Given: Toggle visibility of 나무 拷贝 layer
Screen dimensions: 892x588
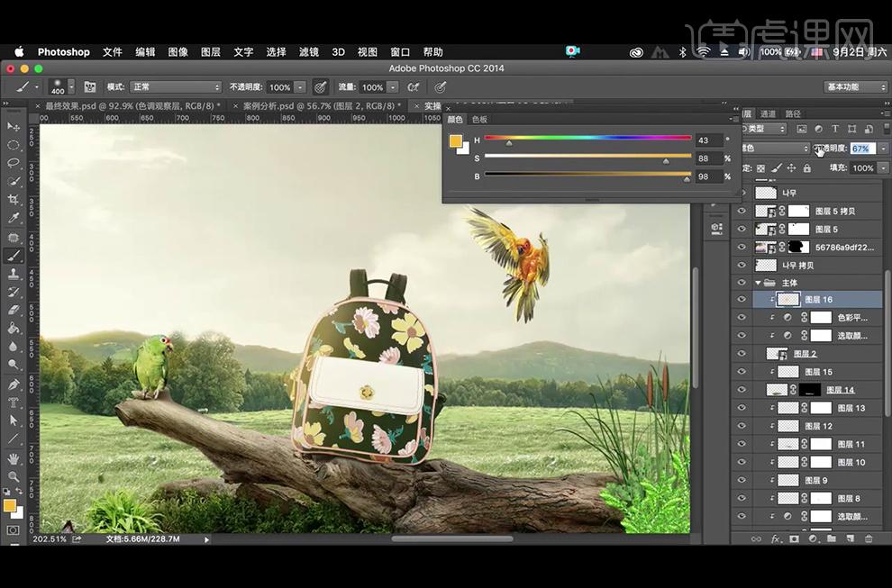Looking at the screenshot, I should (742, 265).
